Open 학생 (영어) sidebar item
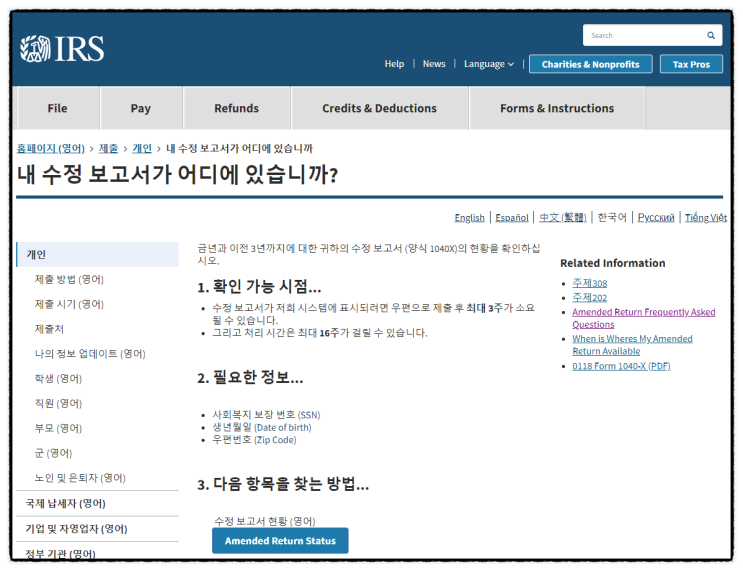This screenshot has width=743, height=571. pos(58,379)
